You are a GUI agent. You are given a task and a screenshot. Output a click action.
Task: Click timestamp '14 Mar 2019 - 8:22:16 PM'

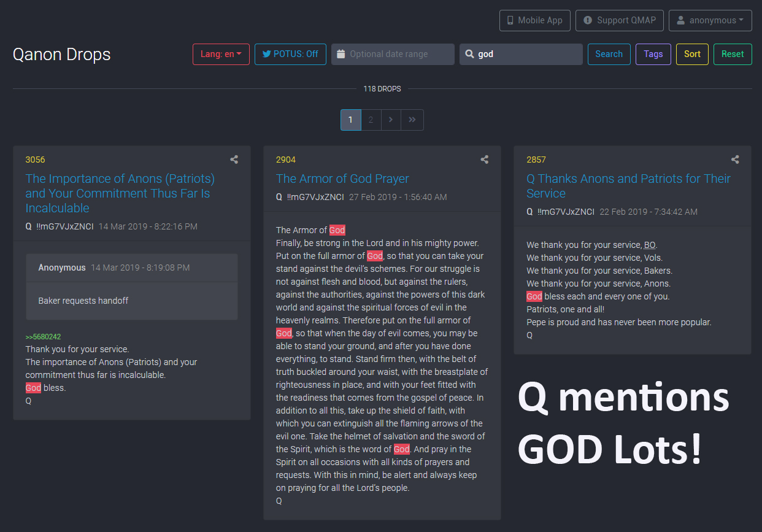point(148,226)
